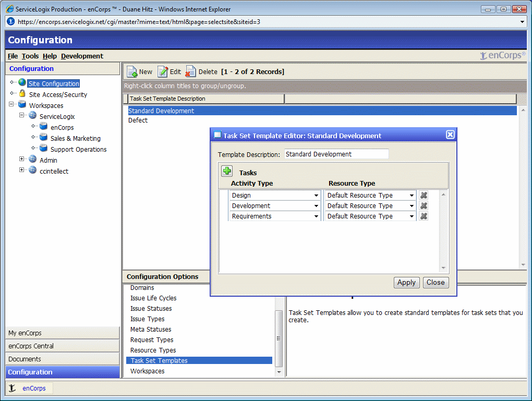Viewport: 532px width, 401px height.
Task: Select the Standard Development record row
Action: pos(322,111)
